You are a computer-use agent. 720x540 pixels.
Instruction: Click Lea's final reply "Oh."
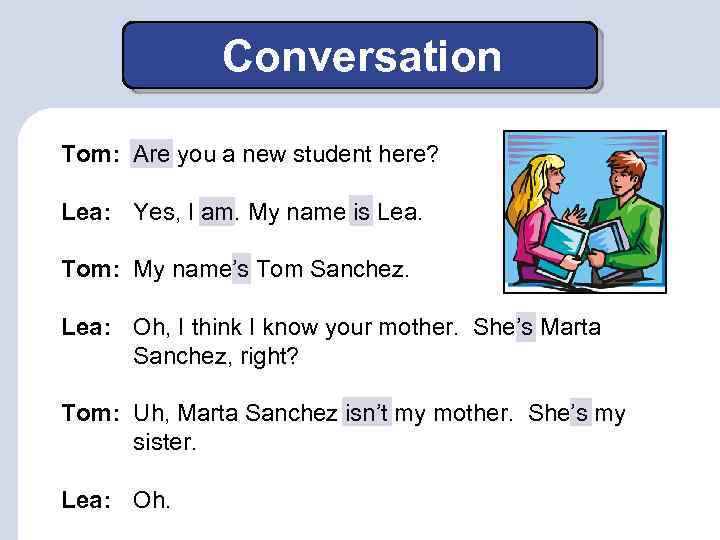coord(152,499)
